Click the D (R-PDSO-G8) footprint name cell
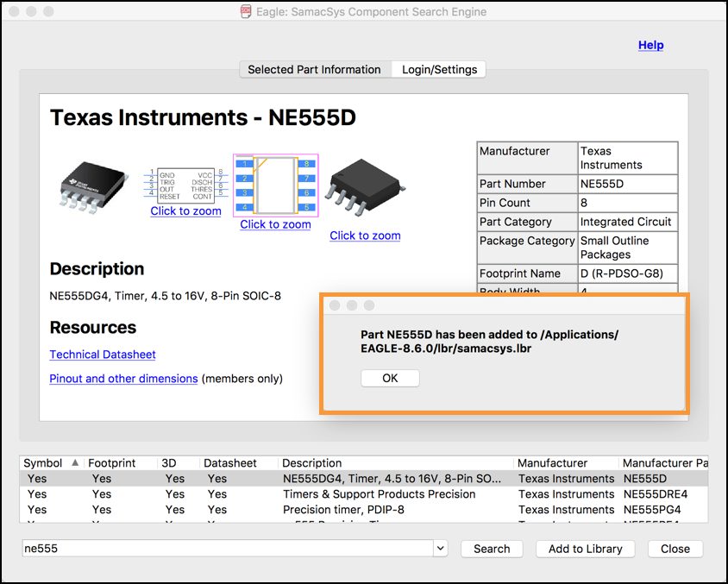Viewport: 728px width, 584px height. click(x=628, y=273)
